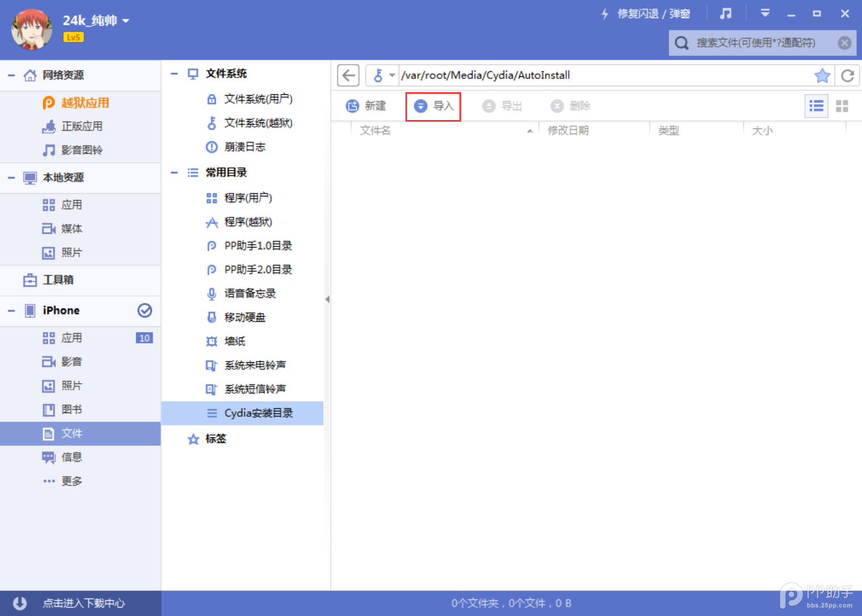Open iPhone 应用 with badge 10
862x616 pixels.
[x=80, y=338]
